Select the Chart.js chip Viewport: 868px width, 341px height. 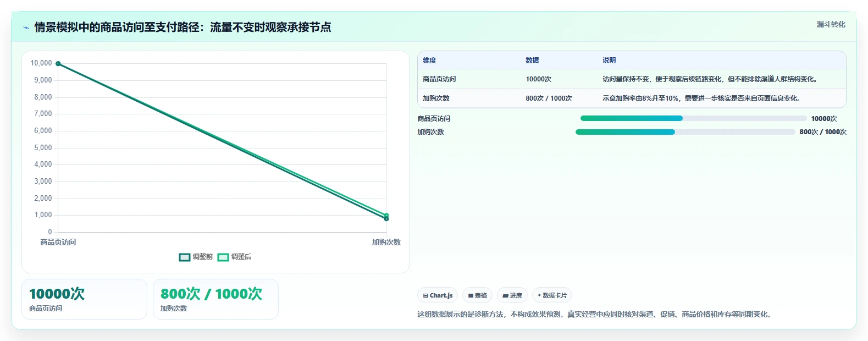(x=438, y=295)
